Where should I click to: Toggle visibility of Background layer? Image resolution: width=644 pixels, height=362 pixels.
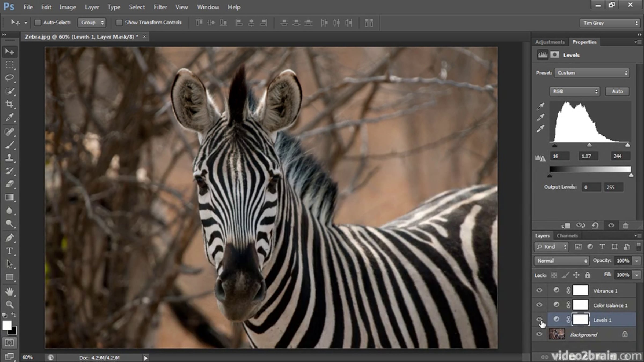pyautogui.click(x=539, y=334)
